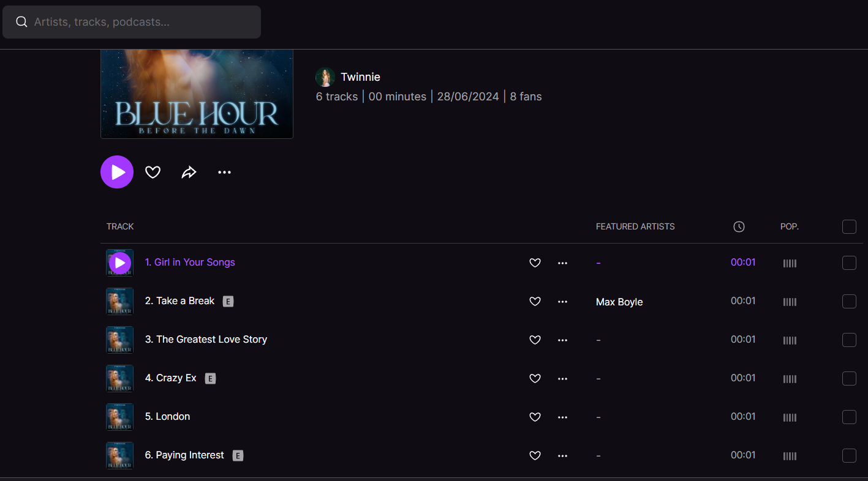
Task: Open featured artist Max Boyle
Action: tap(619, 302)
